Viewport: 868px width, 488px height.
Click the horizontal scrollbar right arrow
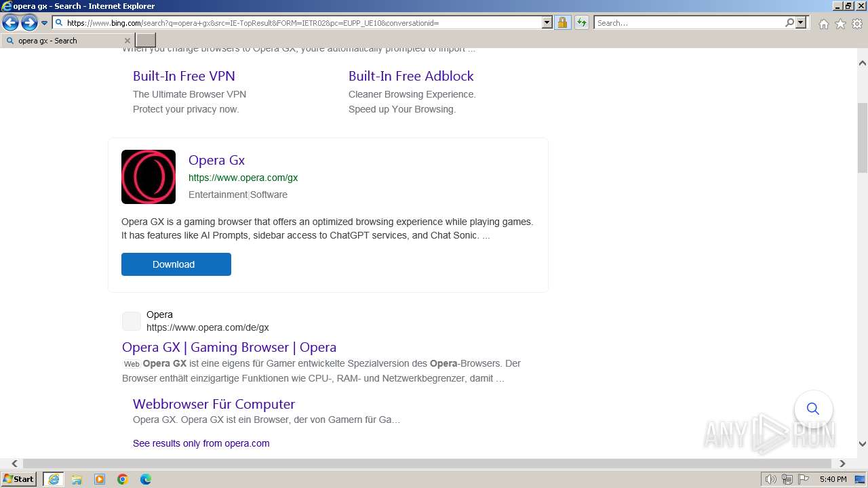click(x=842, y=464)
